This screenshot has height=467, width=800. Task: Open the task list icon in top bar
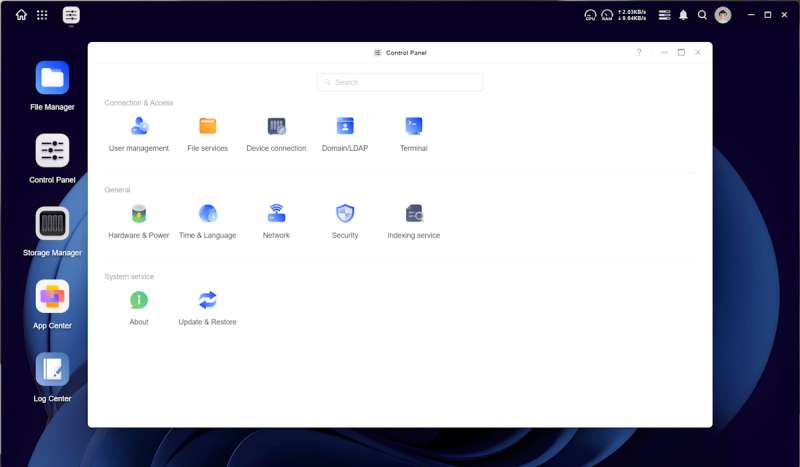664,15
